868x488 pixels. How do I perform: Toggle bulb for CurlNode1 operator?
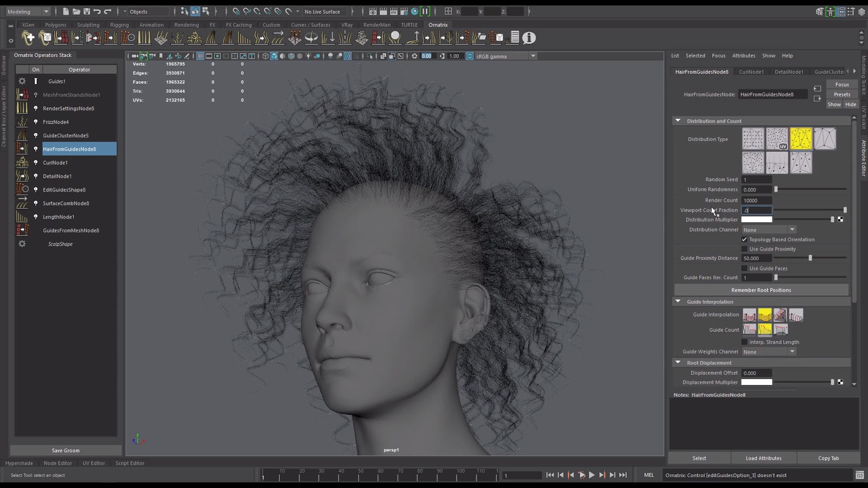point(36,163)
